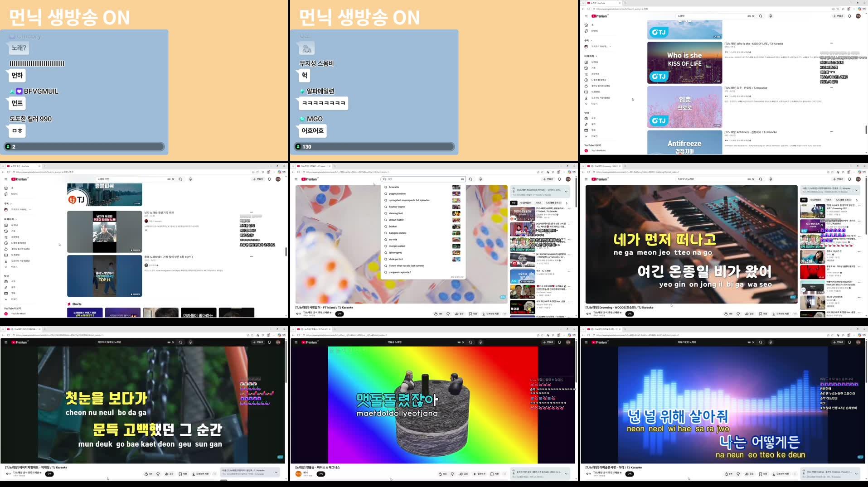Open Who is she KISS OF LIFE thumbnail
This screenshot has width=868, height=487.
click(x=684, y=63)
